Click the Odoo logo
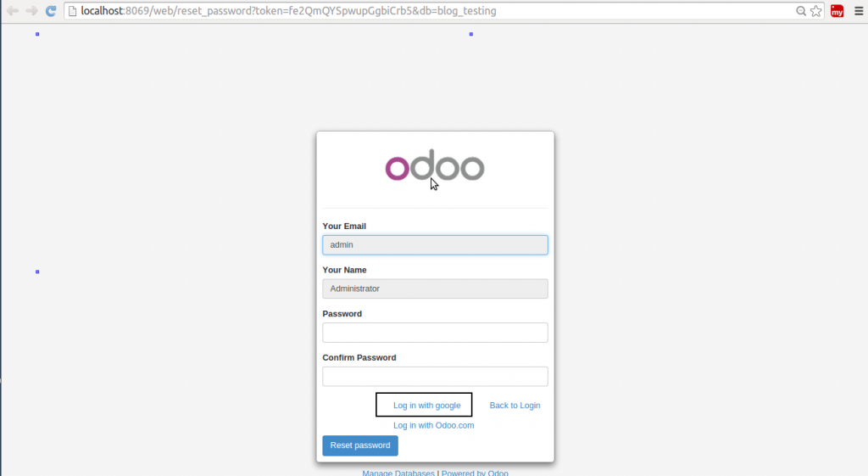The height and width of the screenshot is (476, 868). 435,165
